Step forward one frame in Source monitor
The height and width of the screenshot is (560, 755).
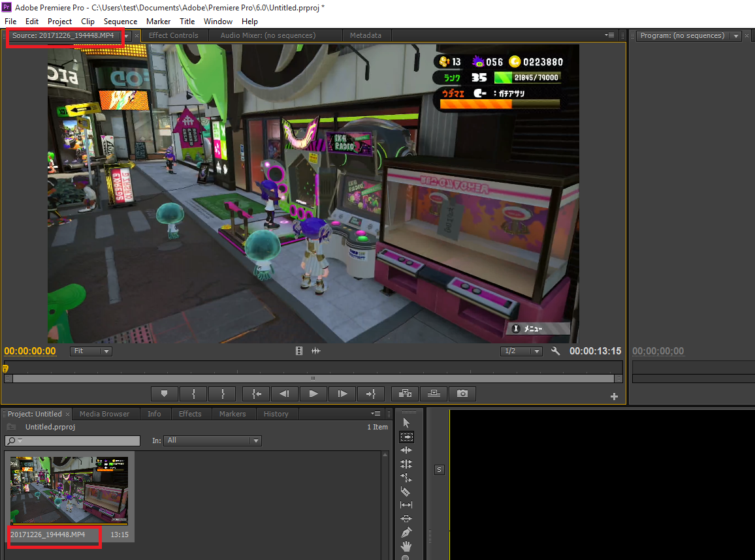pyautogui.click(x=342, y=394)
